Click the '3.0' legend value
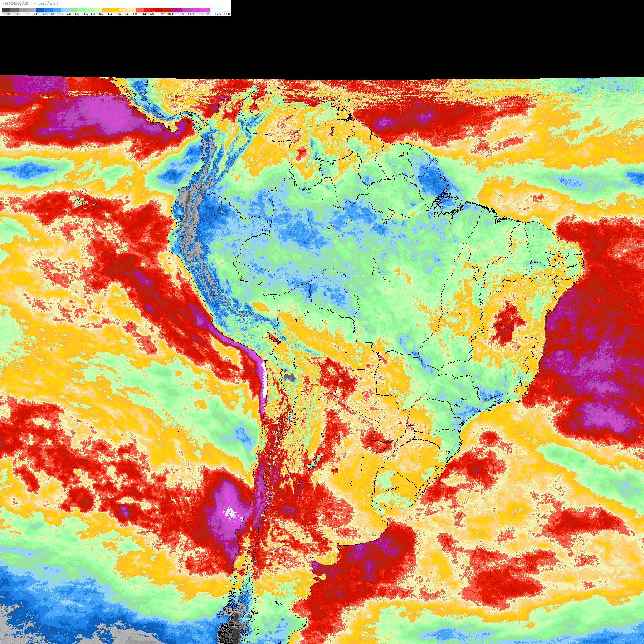Viewport: 644px width, 644px height. [52, 14]
